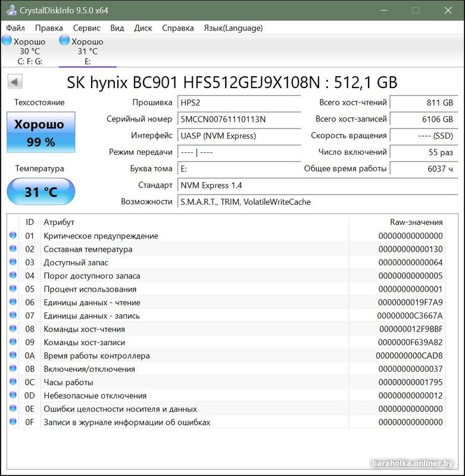Open the Сервис menu
Image resolution: width=465 pixels, height=476 pixels.
(x=86, y=28)
